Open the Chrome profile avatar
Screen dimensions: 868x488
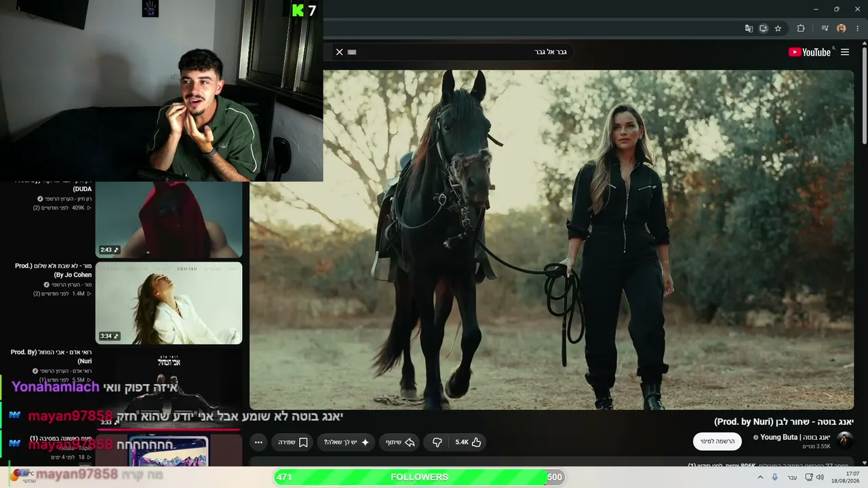tap(842, 28)
